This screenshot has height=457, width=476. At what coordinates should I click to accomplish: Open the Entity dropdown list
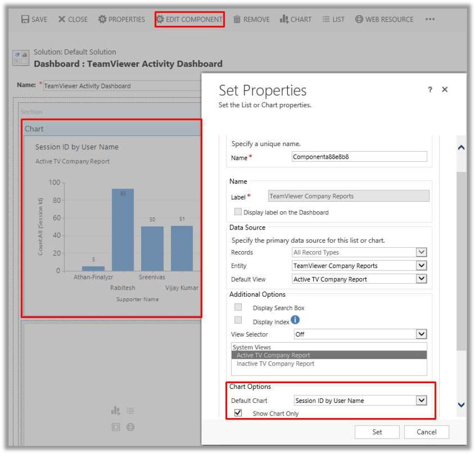pyautogui.click(x=421, y=265)
